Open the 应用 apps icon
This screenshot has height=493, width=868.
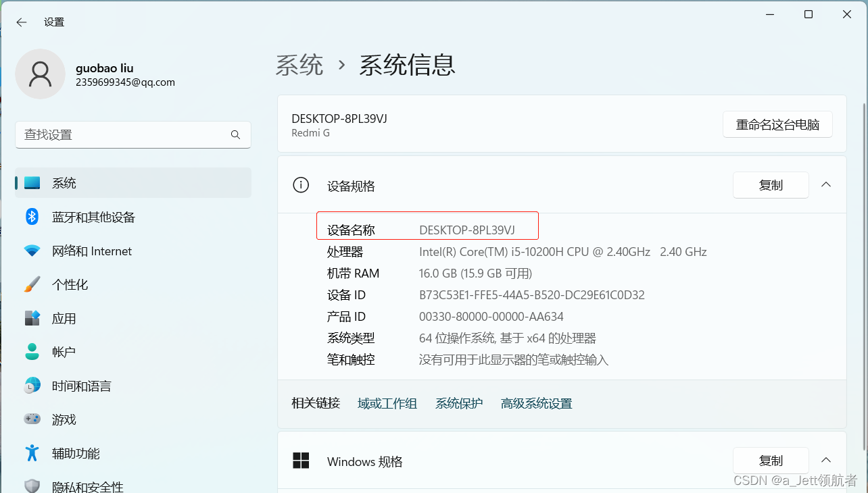coord(32,318)
